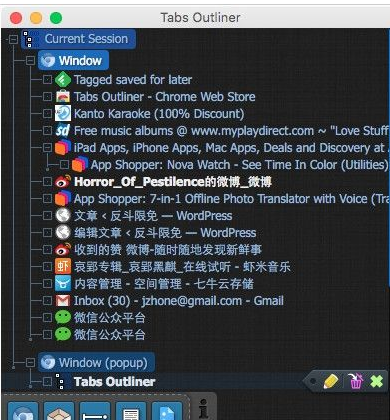
Task: Click the Tabs Outliner window title
Action: pyautogui.click(x=200, y=17)
